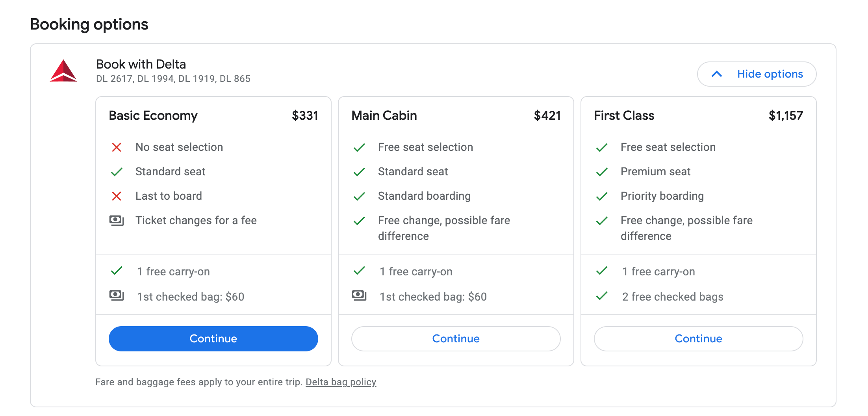Click the red X next to Last to board

pyautogui.click(x=117, y=196)
